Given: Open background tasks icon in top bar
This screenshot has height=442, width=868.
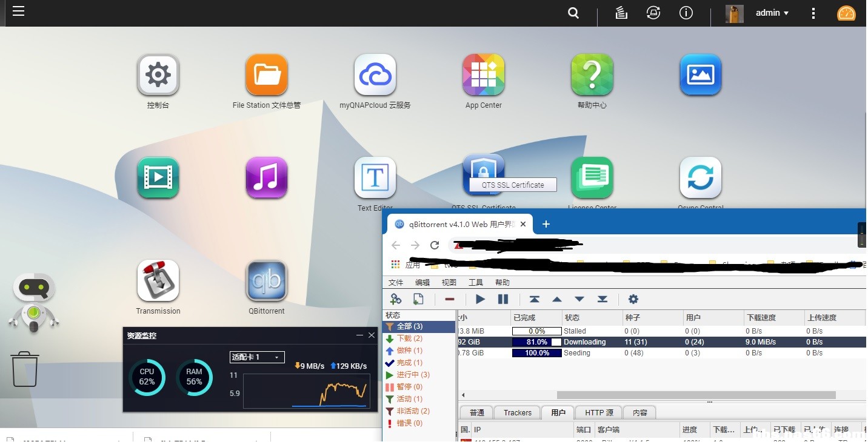Looking at the screenshot, I should pyautogui.click(x=621, y=13).
